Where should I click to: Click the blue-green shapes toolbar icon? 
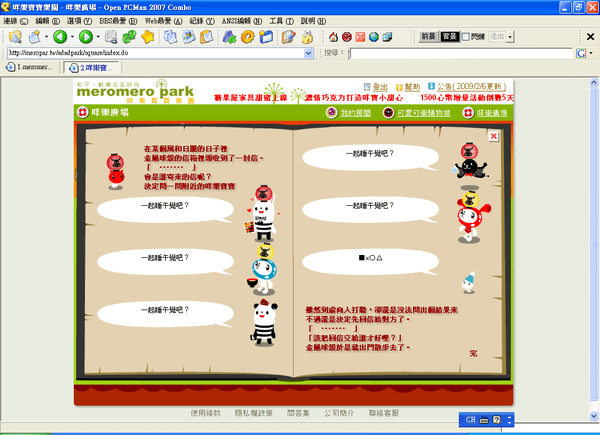[229, 37]
